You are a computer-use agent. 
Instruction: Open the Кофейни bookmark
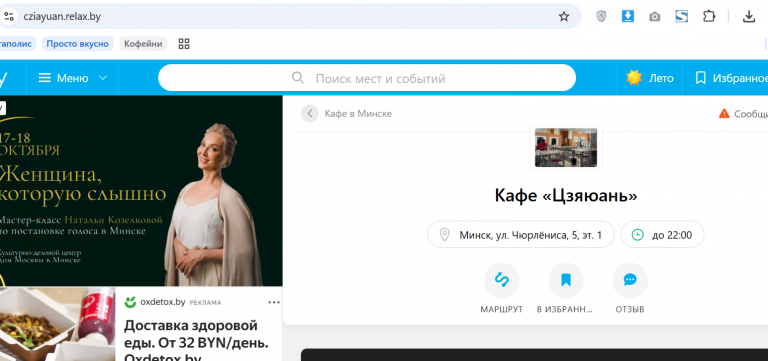click(x=143, y=44)
